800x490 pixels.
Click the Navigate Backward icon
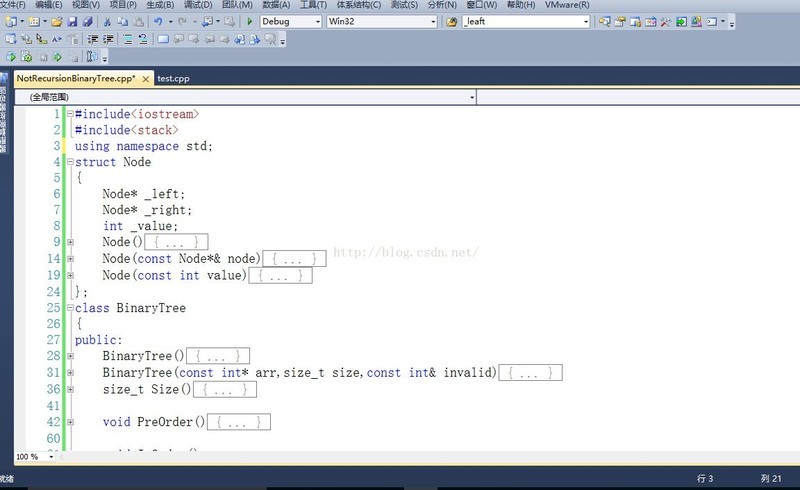tap(207, 21)
